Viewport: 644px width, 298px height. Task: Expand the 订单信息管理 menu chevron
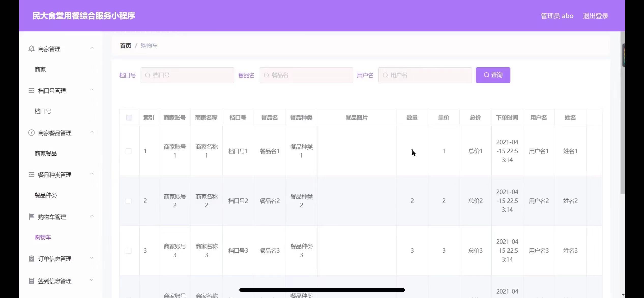(x=92, y=258)
